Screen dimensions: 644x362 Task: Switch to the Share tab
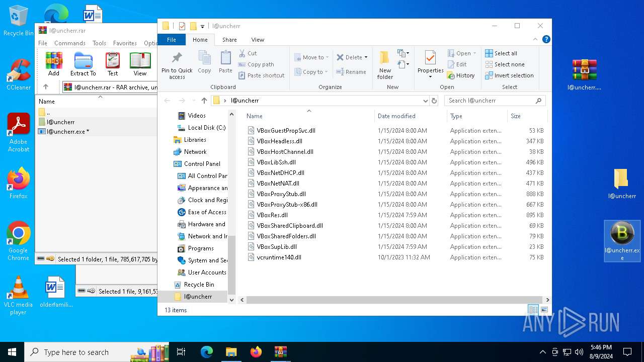pyautogui.click(x=229, y=40)
